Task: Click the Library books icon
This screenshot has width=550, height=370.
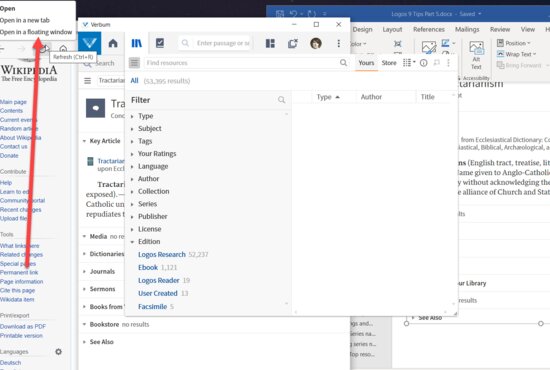Action: pyautogui.click(x=136, y=43)
